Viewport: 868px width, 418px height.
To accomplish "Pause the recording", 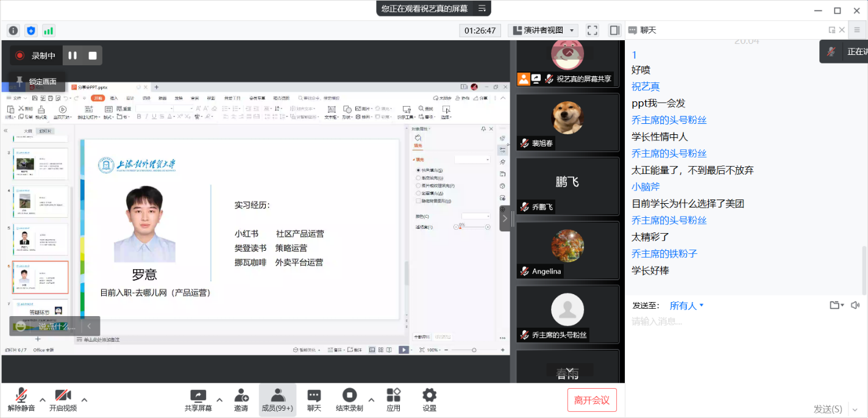I will tap(73, 56).
